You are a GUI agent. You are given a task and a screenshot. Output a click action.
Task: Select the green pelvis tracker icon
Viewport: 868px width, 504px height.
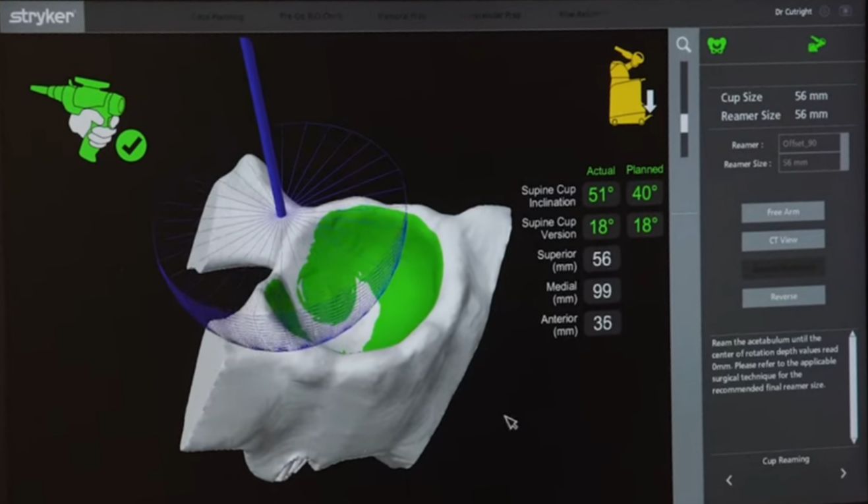716,45
